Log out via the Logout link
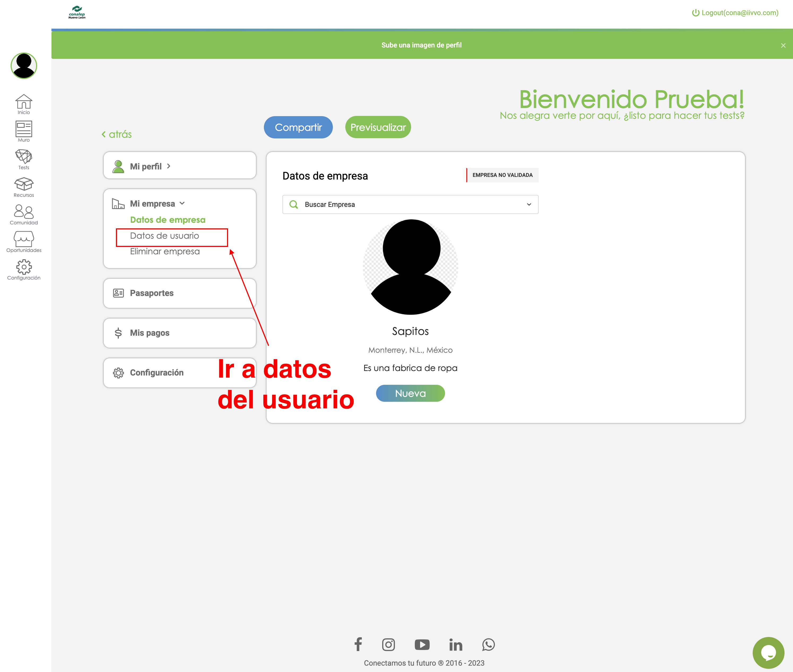Screen dimensions: 793x672 click(735, 12)
